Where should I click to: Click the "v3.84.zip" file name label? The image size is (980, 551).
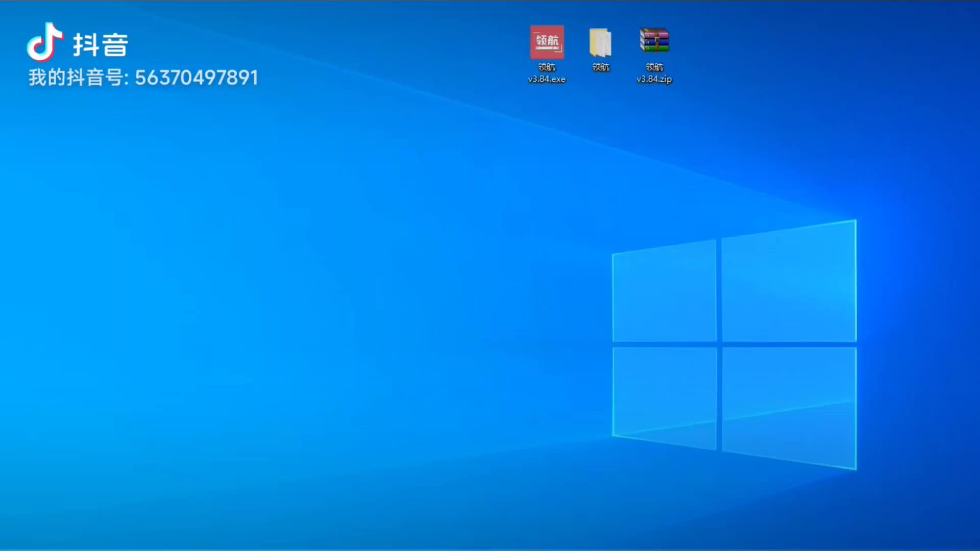point(654,79)
